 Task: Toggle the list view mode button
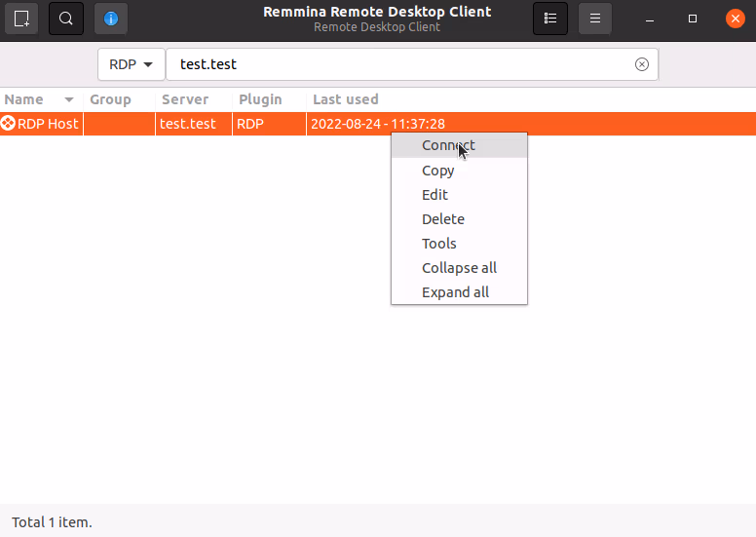pyautogui.click(x=550, y=19)
